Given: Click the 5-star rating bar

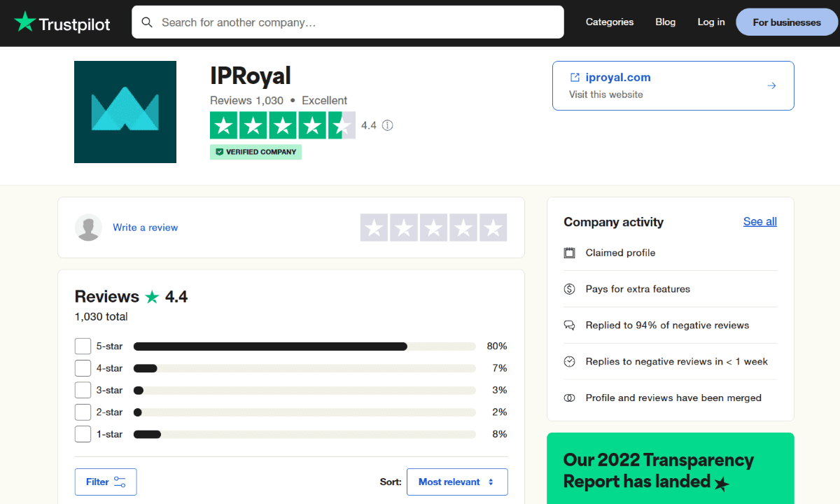Looking at the screenshot, I should [x=304, y=346].
